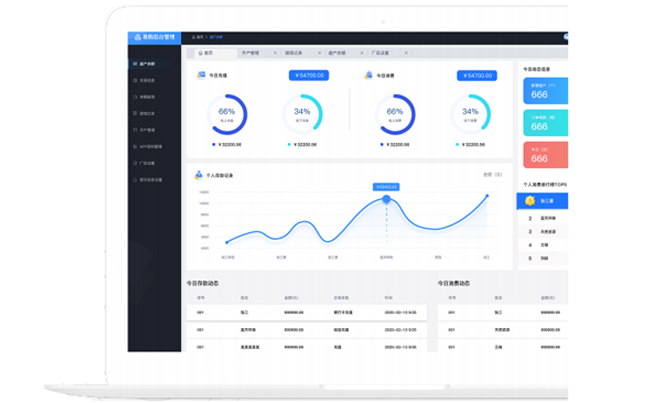The width and height of the screenshot is (650, 403).
Task: Click the gold medal icon in ranking list
Action: point(531,200)
